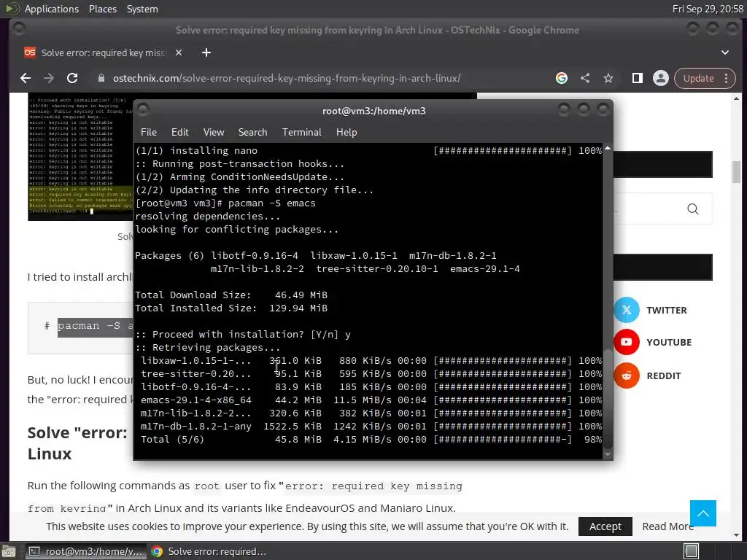Viewport: 747px width, 560px height.
Task: Switch to Chrome taskbar entry
Action: (x=209, y=551)
